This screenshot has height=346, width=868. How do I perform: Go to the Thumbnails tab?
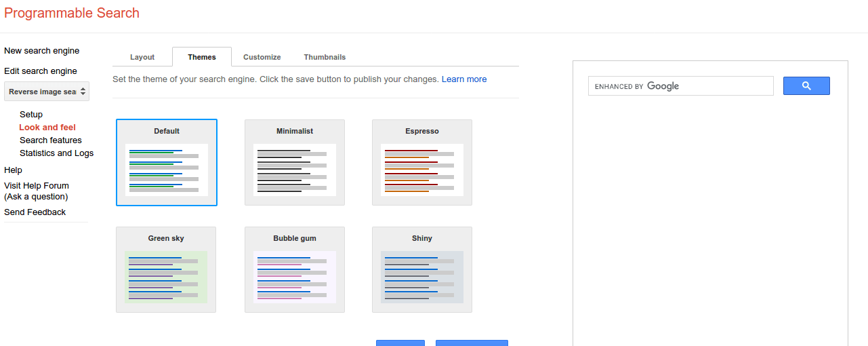click(325, 57)
